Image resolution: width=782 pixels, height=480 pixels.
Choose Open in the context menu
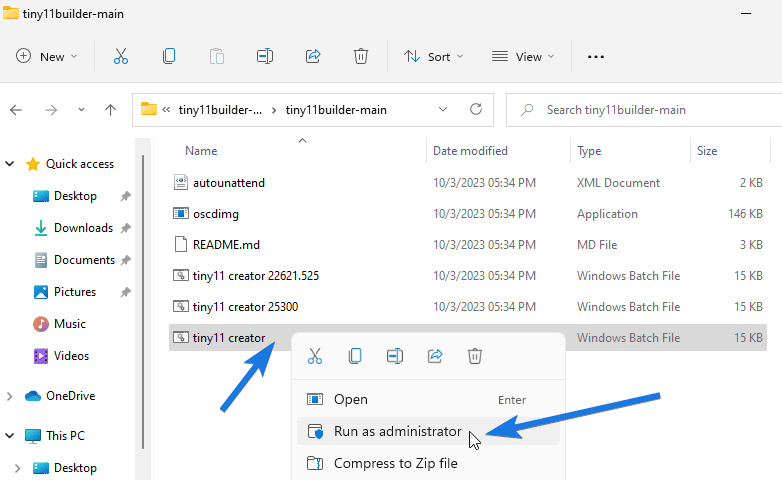point(428,399)
